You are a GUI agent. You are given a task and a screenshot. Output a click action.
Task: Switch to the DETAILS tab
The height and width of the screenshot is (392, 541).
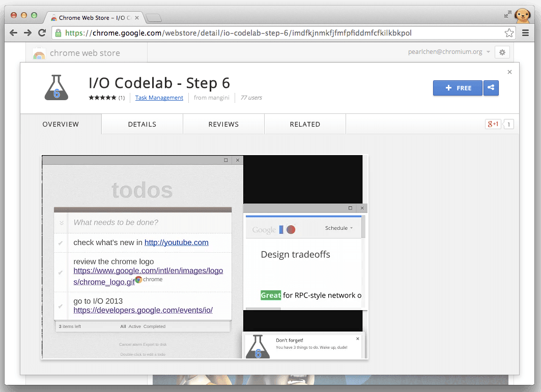coord(142,124)
